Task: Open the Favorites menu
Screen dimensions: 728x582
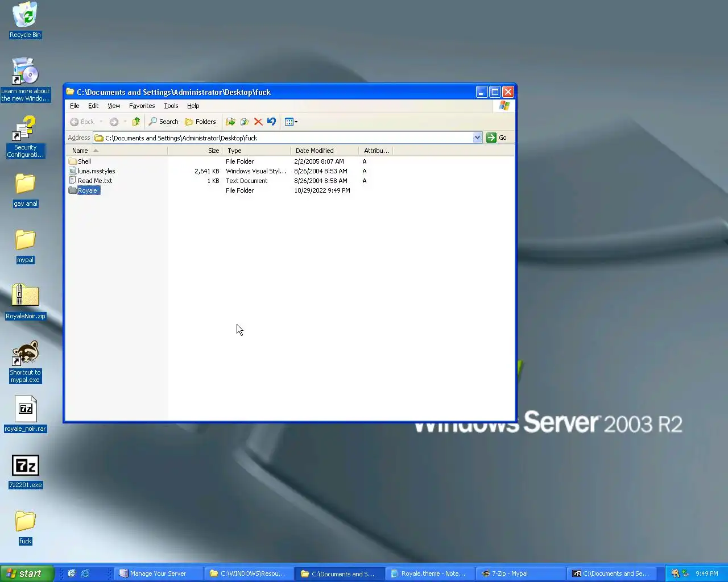Action: (142, 106)
